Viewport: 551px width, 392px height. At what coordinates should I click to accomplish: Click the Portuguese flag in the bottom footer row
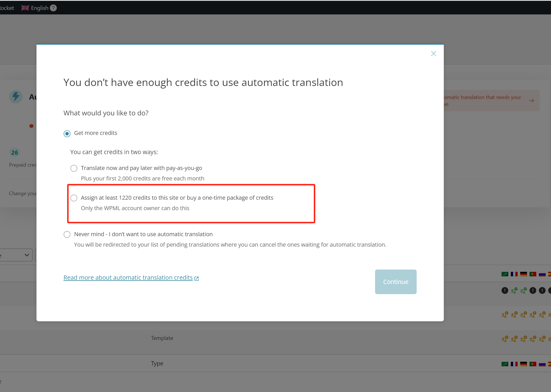tap(533, 364)
